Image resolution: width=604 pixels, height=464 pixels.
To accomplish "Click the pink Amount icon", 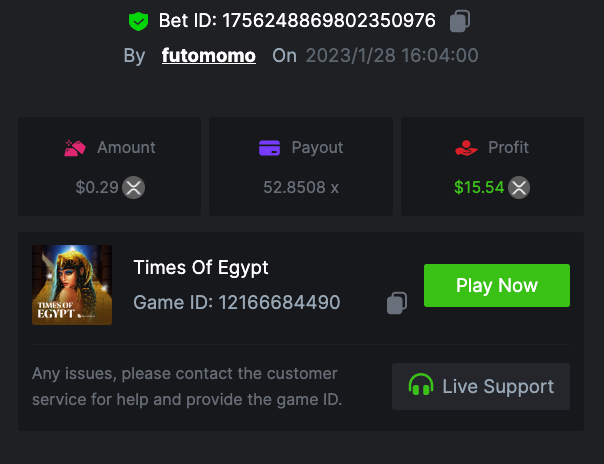I will pyautogui.click(x=74, y=148).
